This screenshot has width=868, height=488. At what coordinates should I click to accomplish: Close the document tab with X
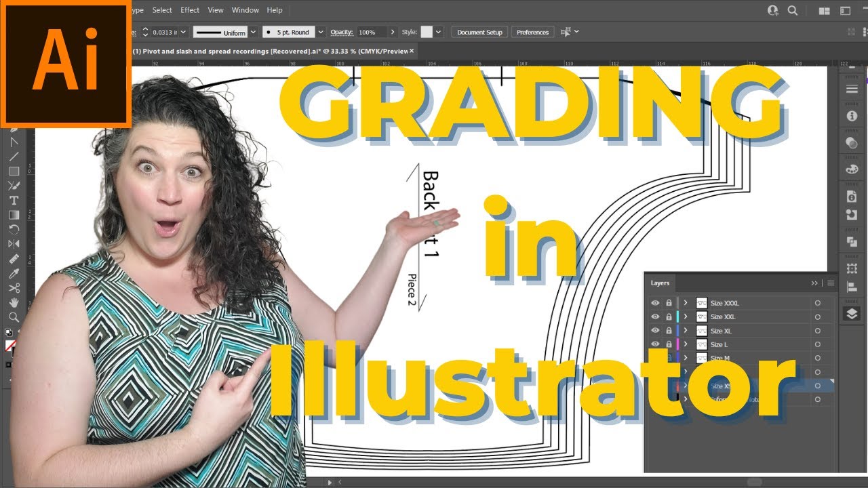[x=412, y=51]
